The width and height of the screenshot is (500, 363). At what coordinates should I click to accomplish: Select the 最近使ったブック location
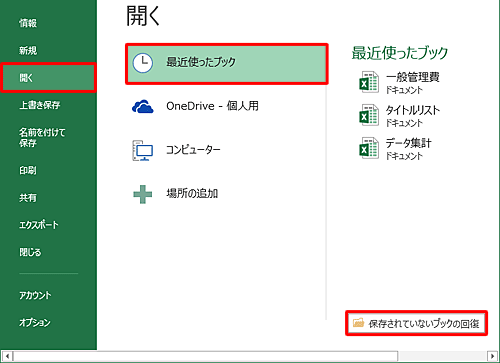(x=227, y=63)
